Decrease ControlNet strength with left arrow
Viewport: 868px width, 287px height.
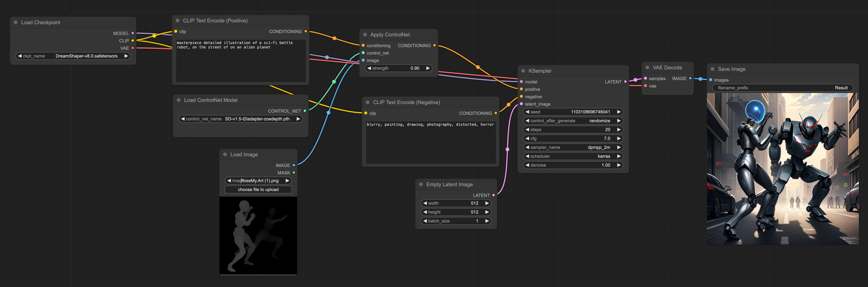[x=369, y=68]
